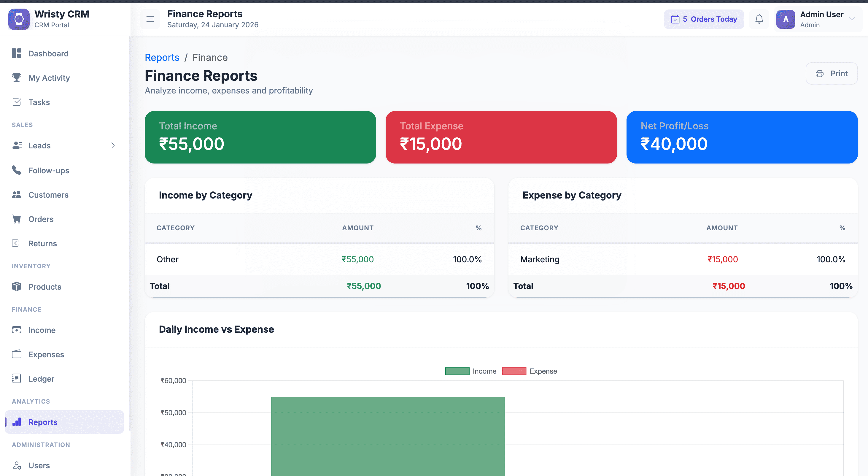Toggle Expense series in chart legend
This screenshot has height=476, width=868.
(529, 371)
